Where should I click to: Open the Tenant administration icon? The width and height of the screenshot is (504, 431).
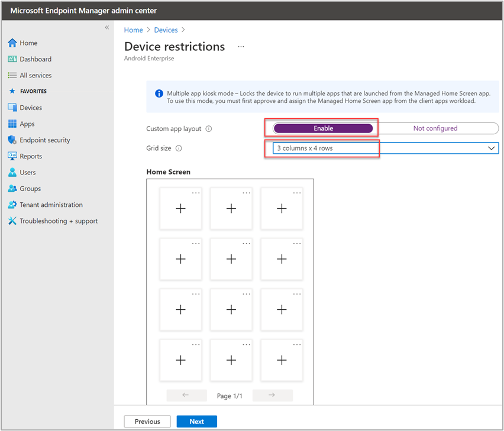point(12,205)
